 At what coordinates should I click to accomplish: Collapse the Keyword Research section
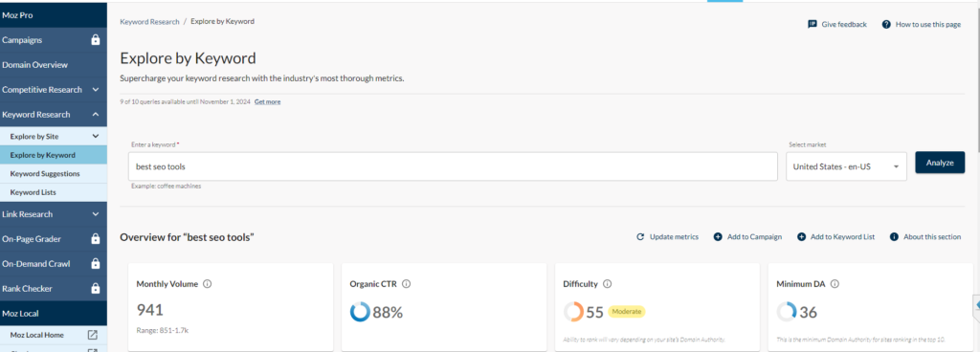pyautogui.click(x=96, y=115)
